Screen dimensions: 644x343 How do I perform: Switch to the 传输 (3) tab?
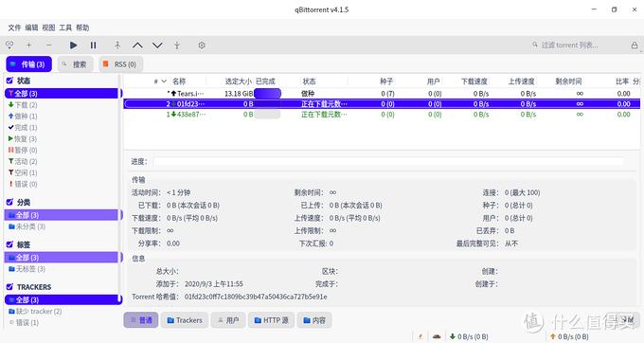click(28, 64)
